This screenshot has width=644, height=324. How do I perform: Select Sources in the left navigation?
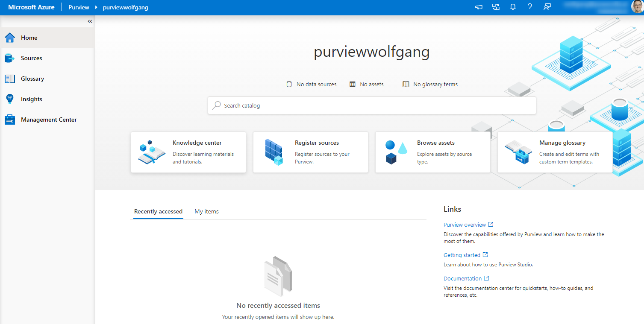32,58
